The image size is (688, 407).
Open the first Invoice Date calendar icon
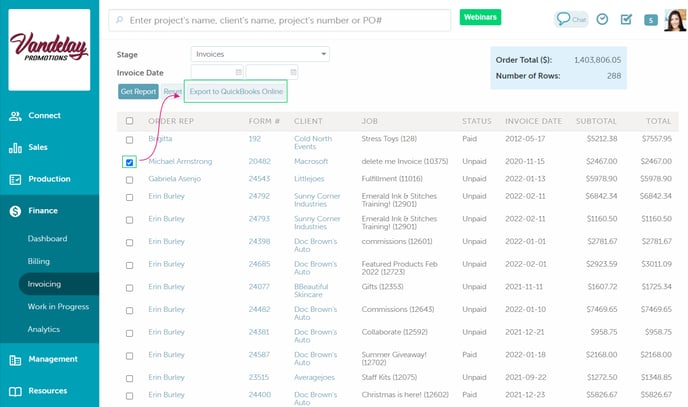click(x=238, y=72)
